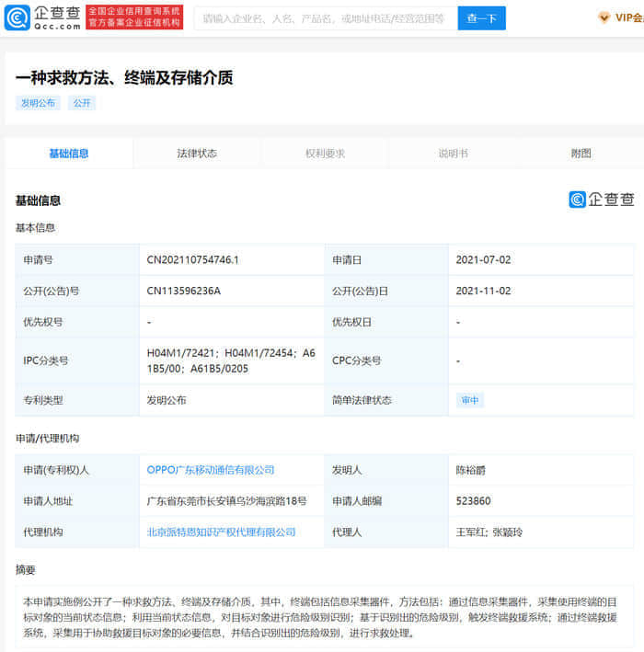Open the 权利要求 tab
The image size is (644, 652).
[x=326, y=154]
